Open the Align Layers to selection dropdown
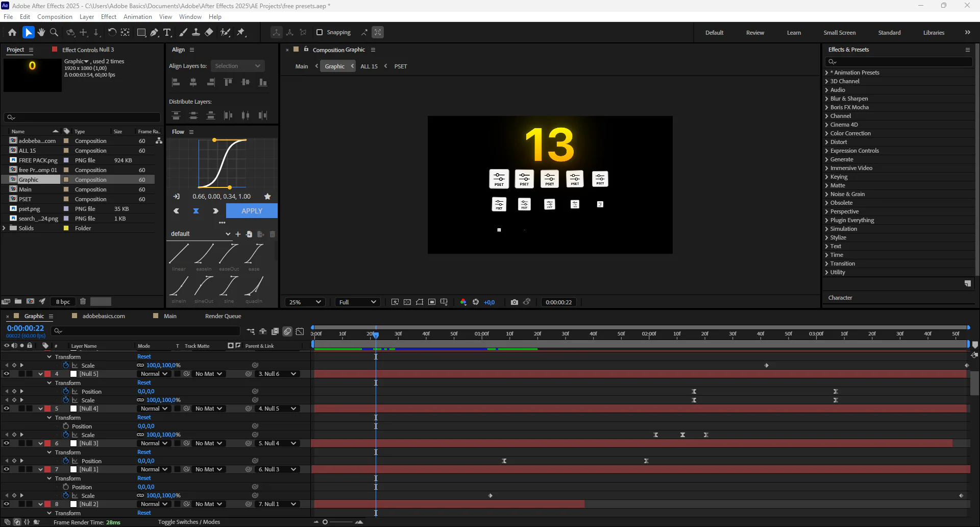 coord(237,65)
